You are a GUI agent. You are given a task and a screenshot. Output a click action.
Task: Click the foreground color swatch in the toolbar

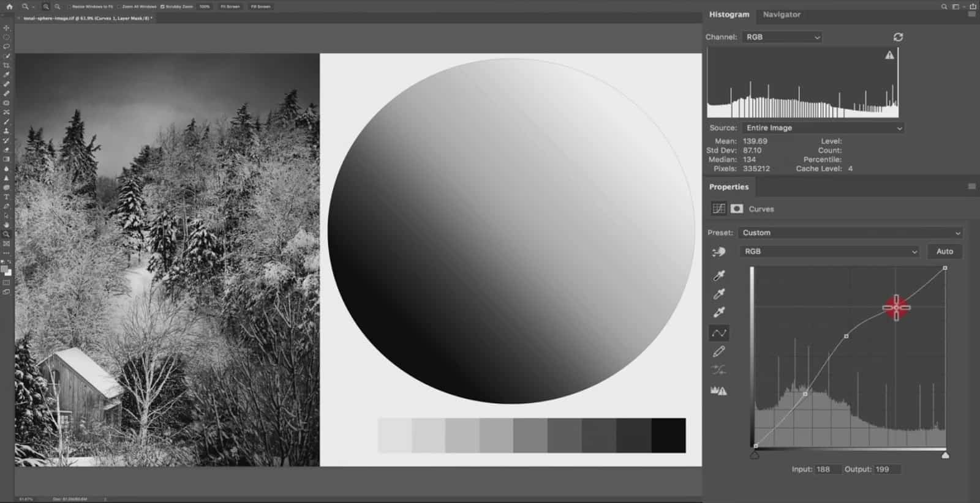coord(5,270)
